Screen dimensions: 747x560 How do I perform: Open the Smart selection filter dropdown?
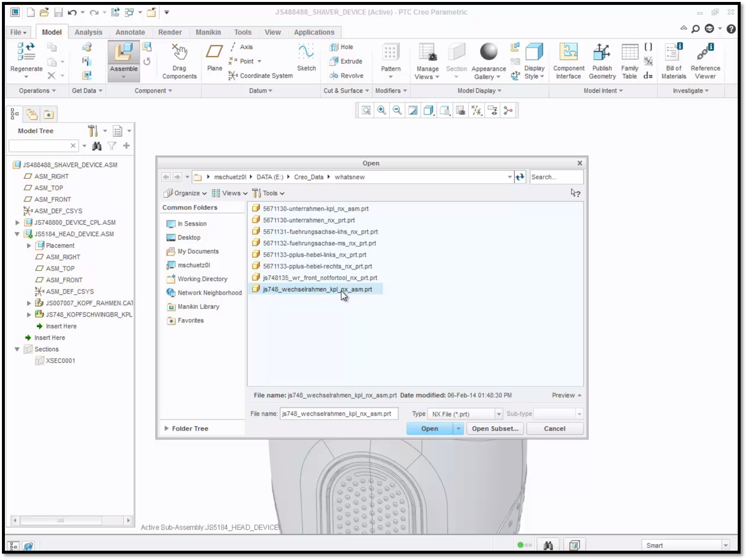click(x=726, y=545)
